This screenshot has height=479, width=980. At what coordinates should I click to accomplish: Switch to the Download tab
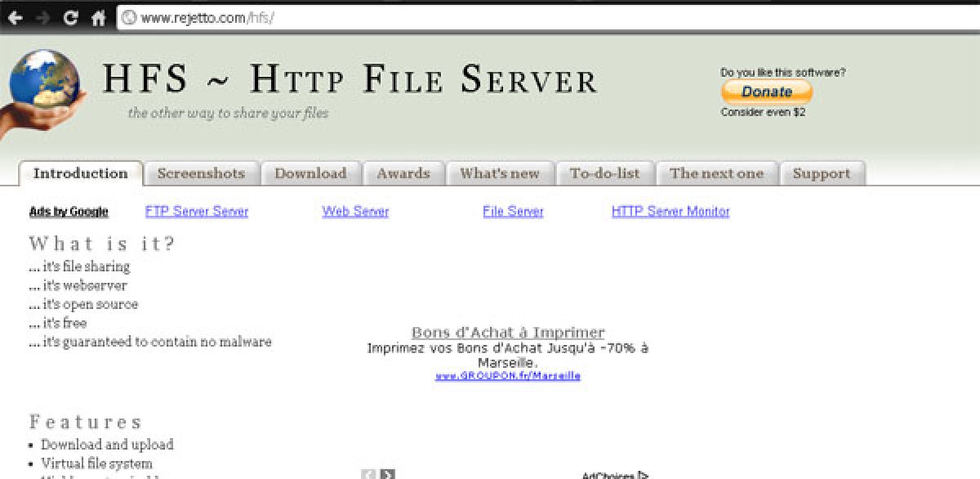coord(310,173)
